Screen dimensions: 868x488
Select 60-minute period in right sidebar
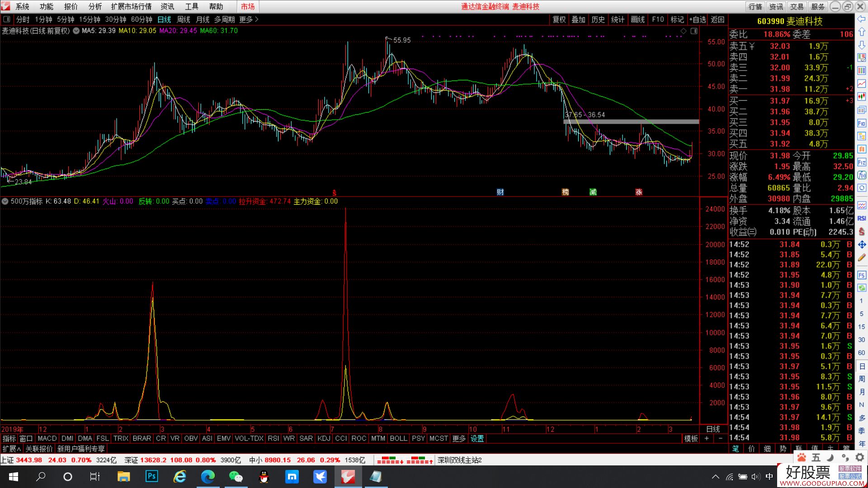[x=862, y=352]
